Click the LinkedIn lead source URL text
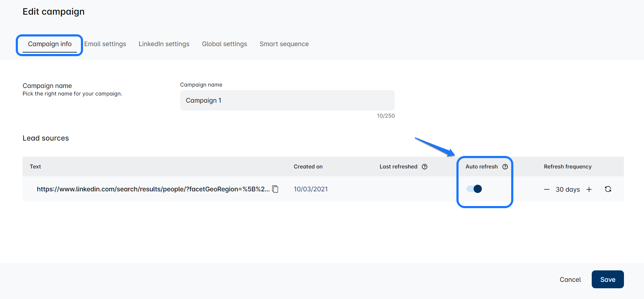 (153, 189)
